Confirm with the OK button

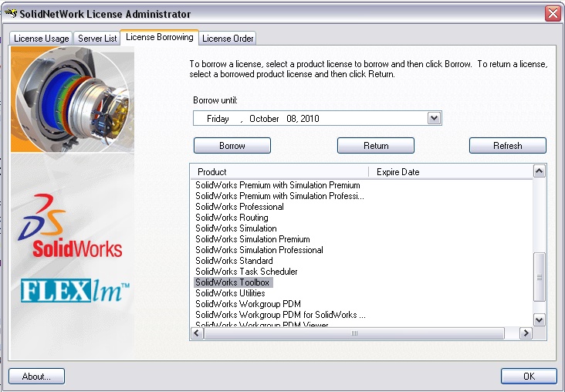[529, 376]
